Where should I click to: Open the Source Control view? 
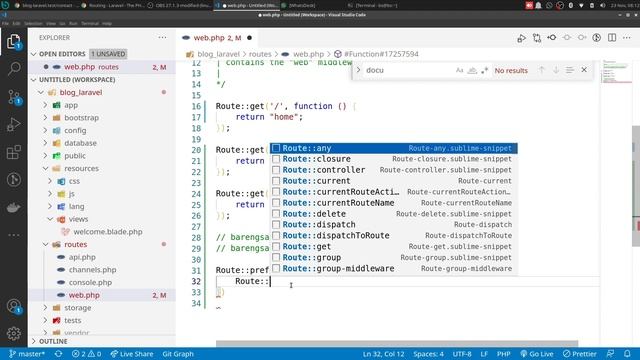[x=13, y=97]
